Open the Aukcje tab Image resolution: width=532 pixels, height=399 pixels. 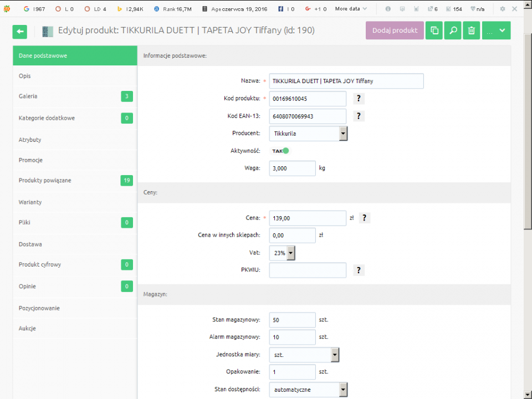(75, 329)
